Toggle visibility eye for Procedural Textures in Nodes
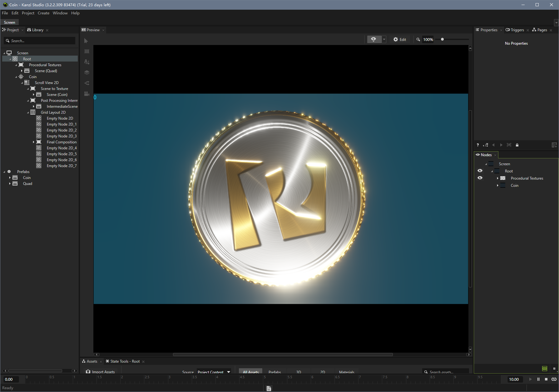Screen dimensions: 559x392 coord(480,178)
